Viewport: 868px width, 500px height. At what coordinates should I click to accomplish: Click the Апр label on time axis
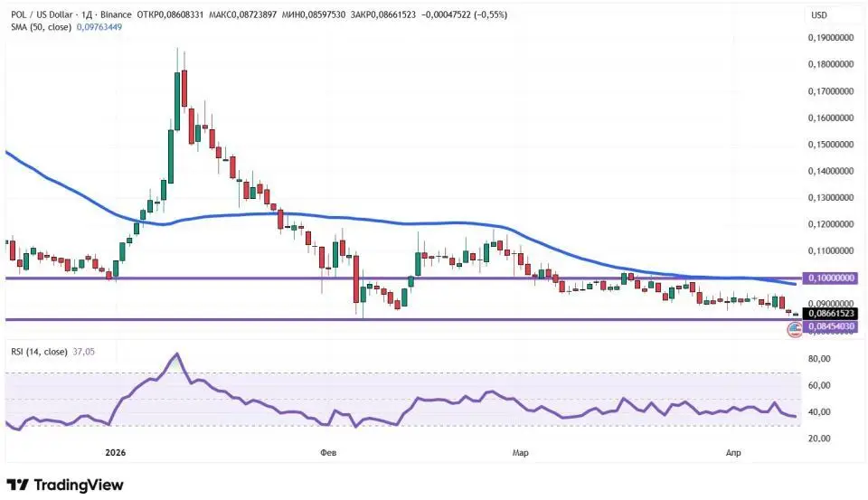tap(733, 452)
